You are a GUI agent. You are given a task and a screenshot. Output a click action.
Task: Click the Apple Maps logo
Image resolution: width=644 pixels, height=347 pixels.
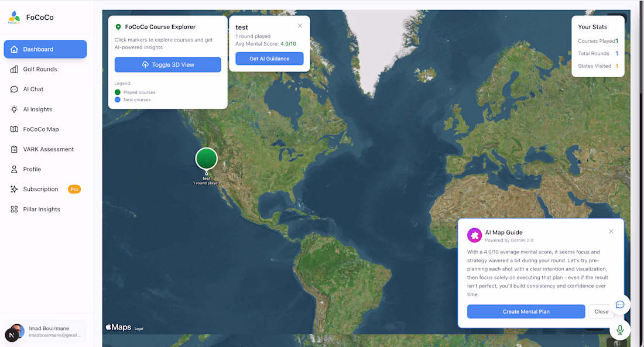tap(118, 327)
